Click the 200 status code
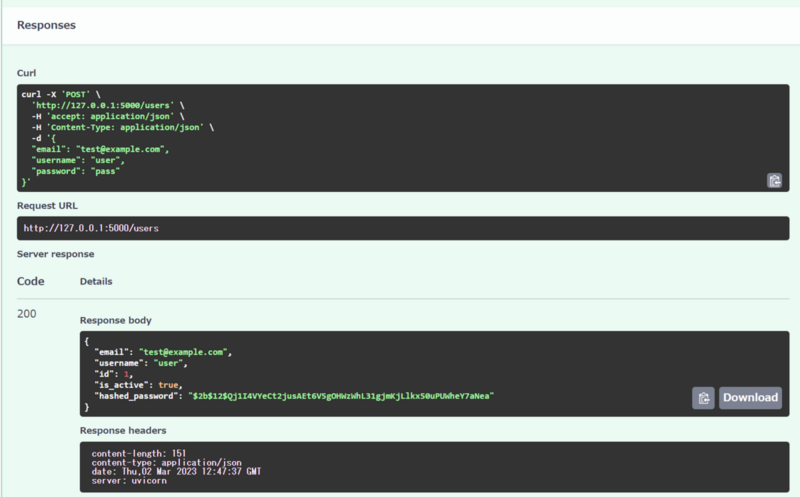 click(27, 314)
